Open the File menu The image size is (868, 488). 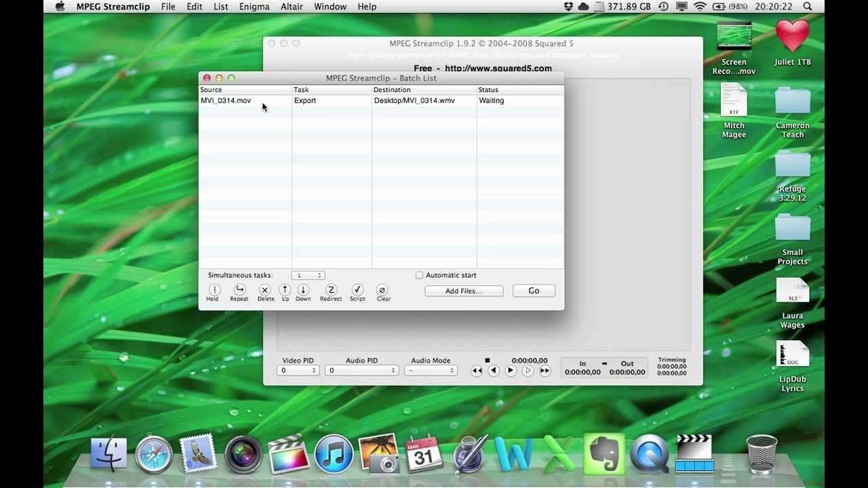[168, 6]
